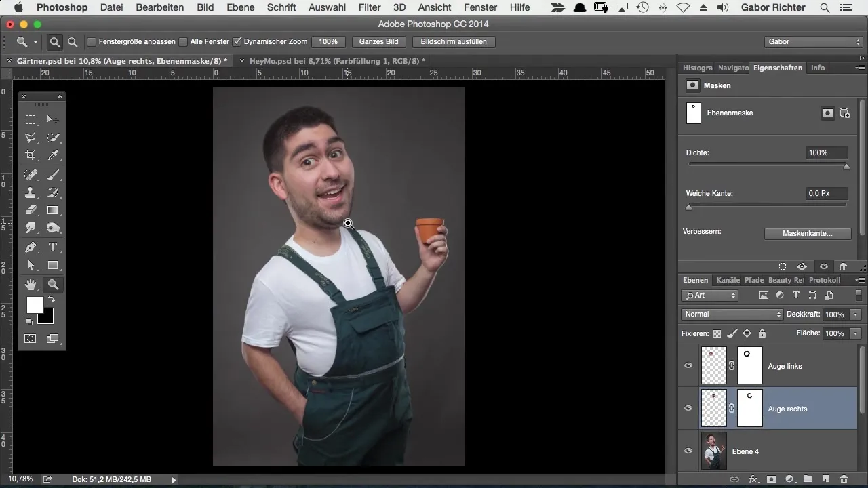
Task: Toggle lock transparent pixels
Action: pyautogui.click(x=717, y=333)
